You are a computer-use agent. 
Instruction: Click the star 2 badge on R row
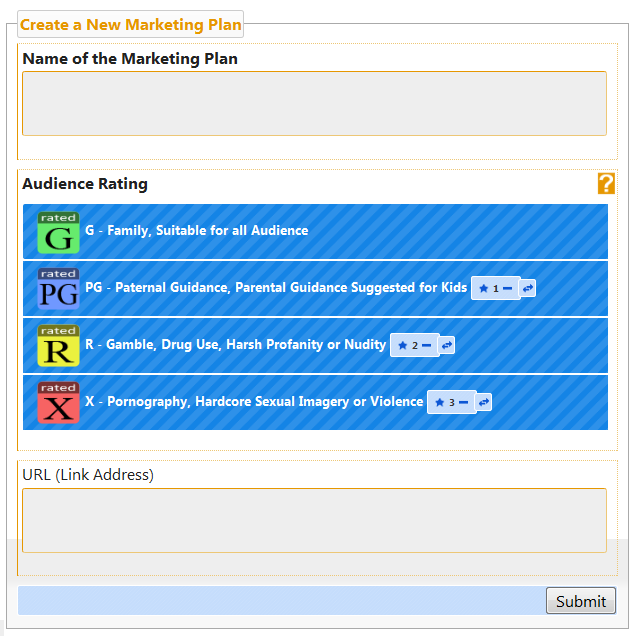[x=415, y=345]
